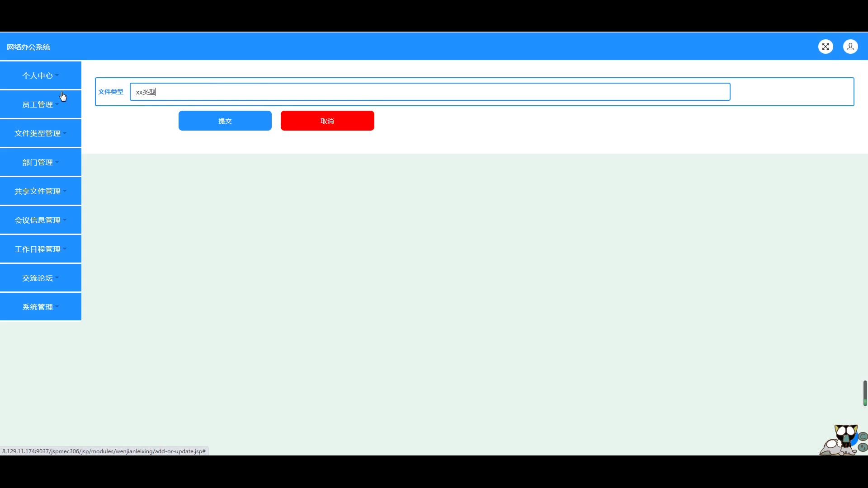The height and width of the screenshot is (488, 868).
Task: Open the 系统管理 sidebar item
Action: (x=41, y=307)
